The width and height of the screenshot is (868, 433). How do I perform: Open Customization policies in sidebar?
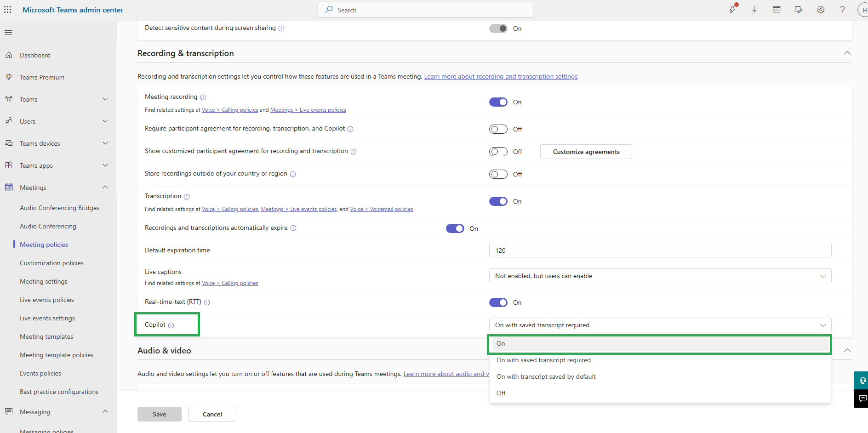[51, 263]
